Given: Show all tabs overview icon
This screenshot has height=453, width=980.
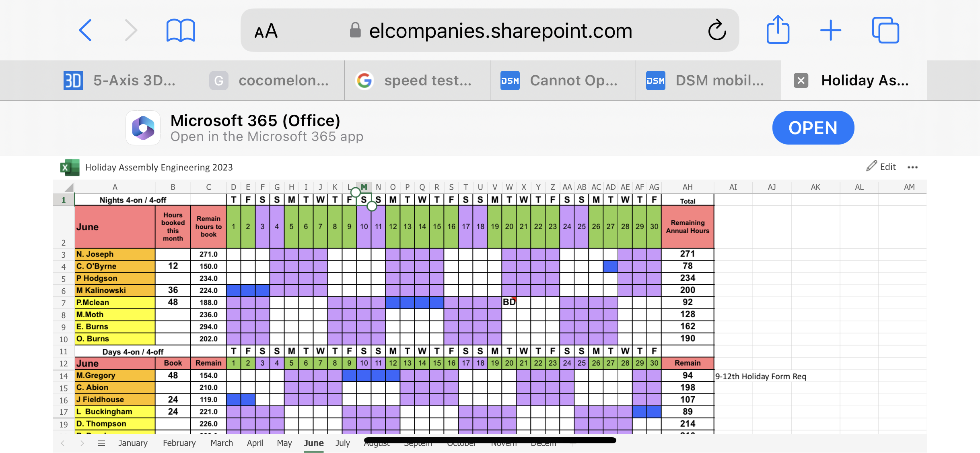Looking at the screenshot, I should click(885, 30).
